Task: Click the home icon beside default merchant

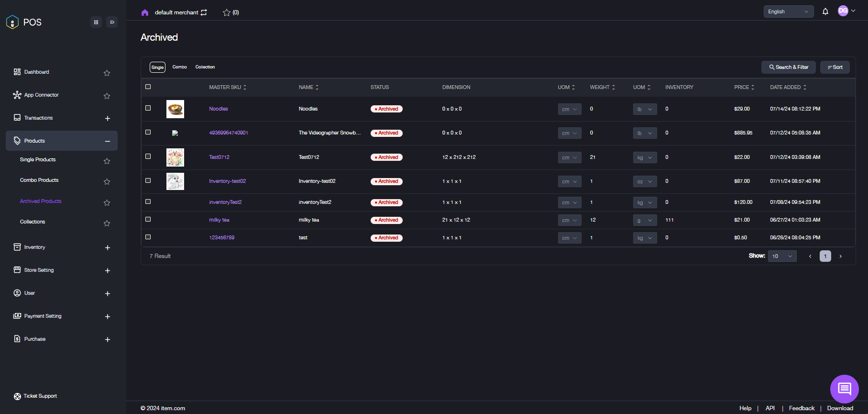Action: point(145,12)
